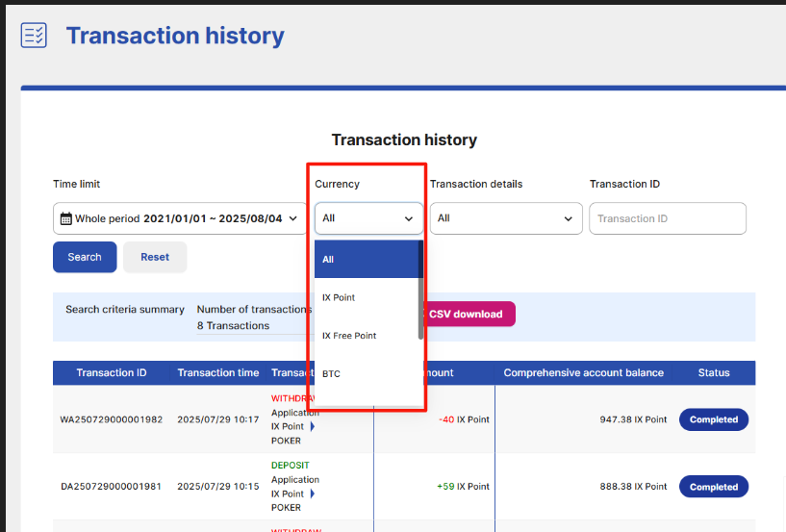This screenshot has width=786, height=532.
Task: Select the All option in currency list
Action: point(367,259)
